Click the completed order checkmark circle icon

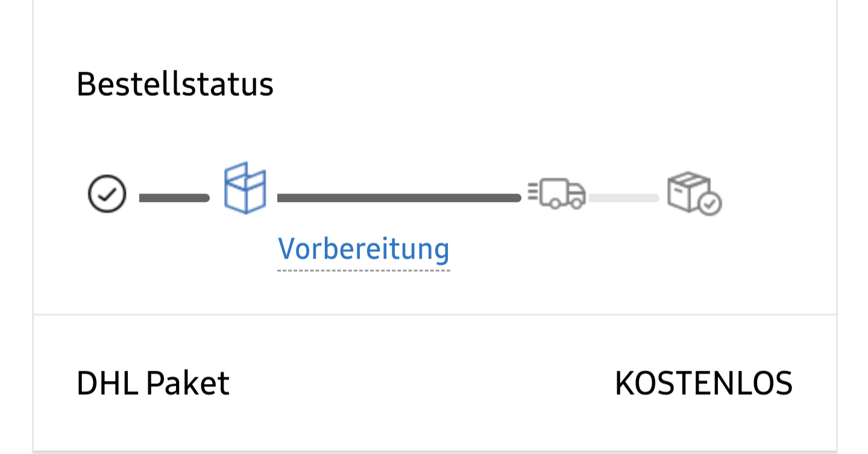pos(107,194)
